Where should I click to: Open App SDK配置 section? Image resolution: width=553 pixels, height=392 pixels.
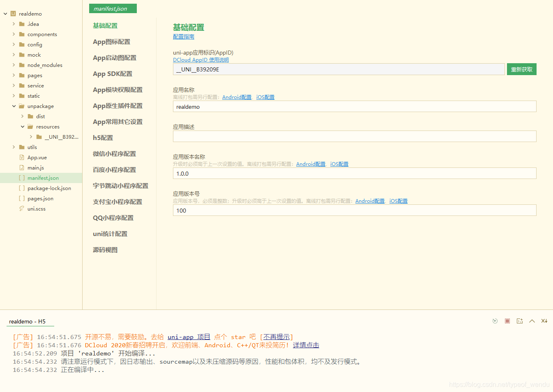113,73
